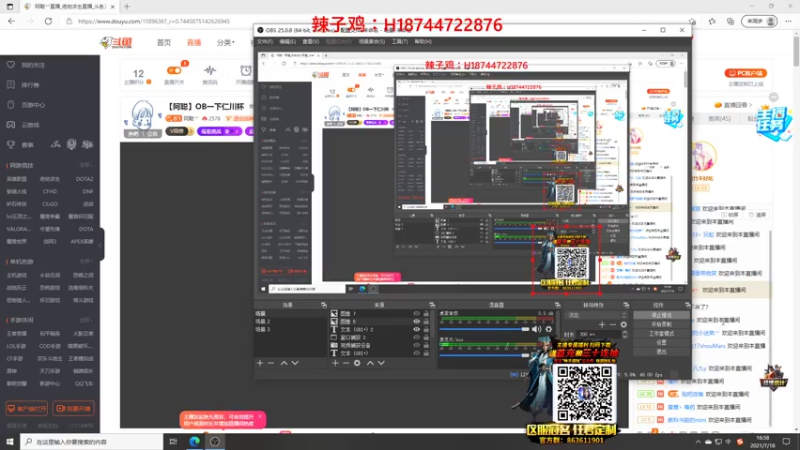Image resolution: width=800 pixels, height=450 pixels.
Task: Open the 赛事 trophy icon in sidebar
Action: pyautogui.click(x=11, y=144)
